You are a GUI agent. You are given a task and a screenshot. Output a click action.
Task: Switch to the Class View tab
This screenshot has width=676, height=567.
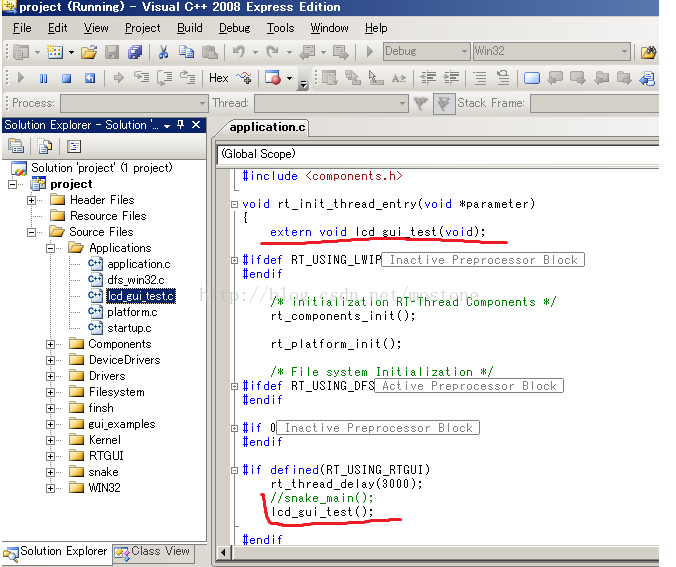(x=153, y=551)
